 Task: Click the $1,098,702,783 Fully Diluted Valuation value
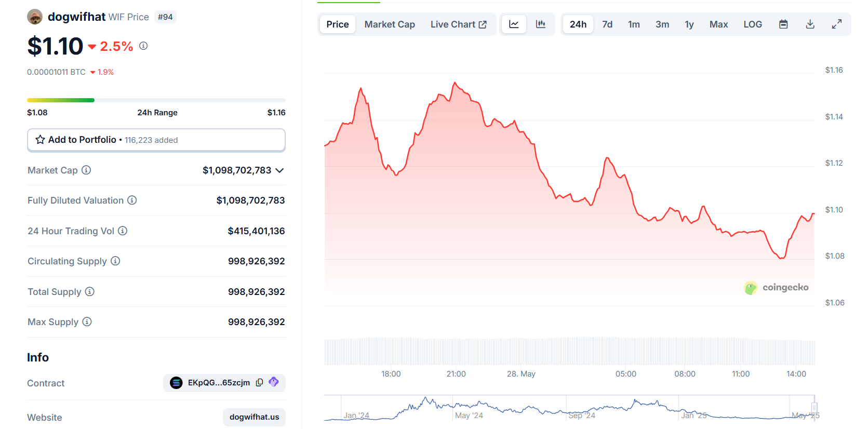coord(250,200)
